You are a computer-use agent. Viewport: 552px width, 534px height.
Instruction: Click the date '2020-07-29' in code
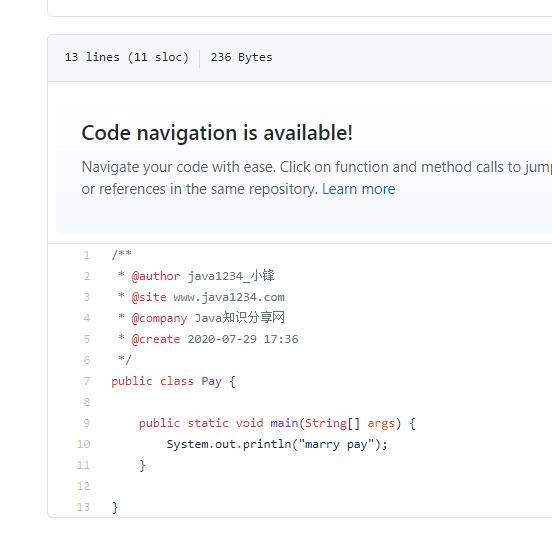tap(222, 339)
